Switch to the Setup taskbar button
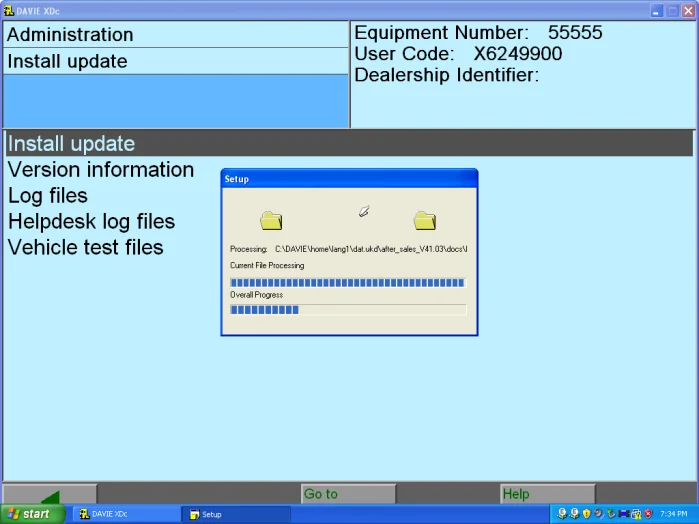This screenshot has width=699, height=524. coord(236,514)
